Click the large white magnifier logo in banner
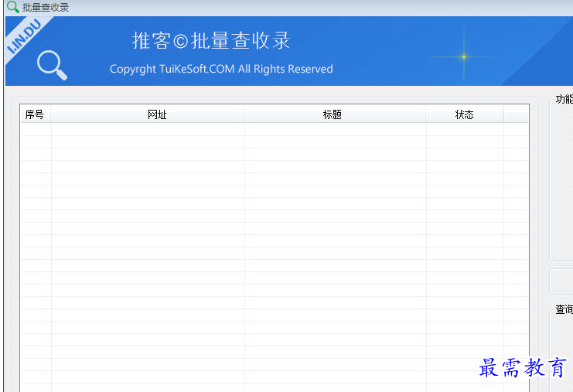This screenshot has height=392, width=573. (x=53, y=65)
